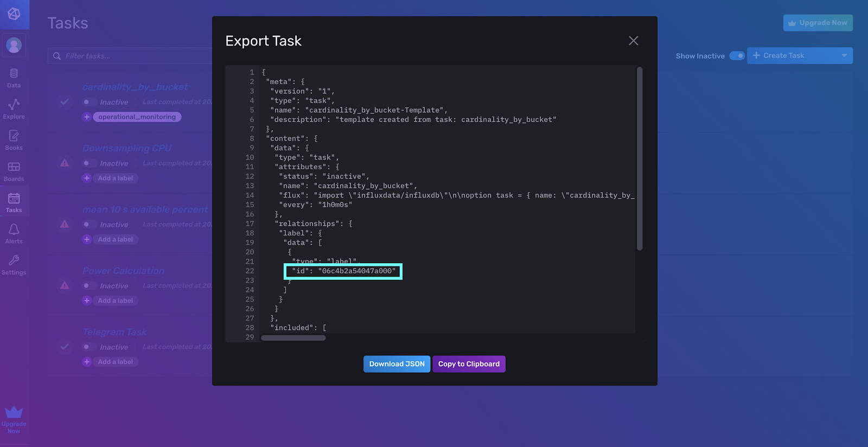Open the Data section in sidebar
Viewport: 868px width, 447px height.
[14, 78]
